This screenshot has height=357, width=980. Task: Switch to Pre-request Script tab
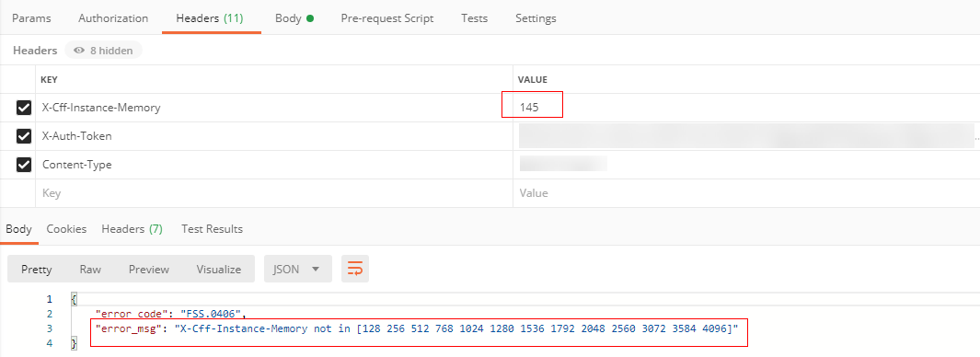click(x=386, y=18)
